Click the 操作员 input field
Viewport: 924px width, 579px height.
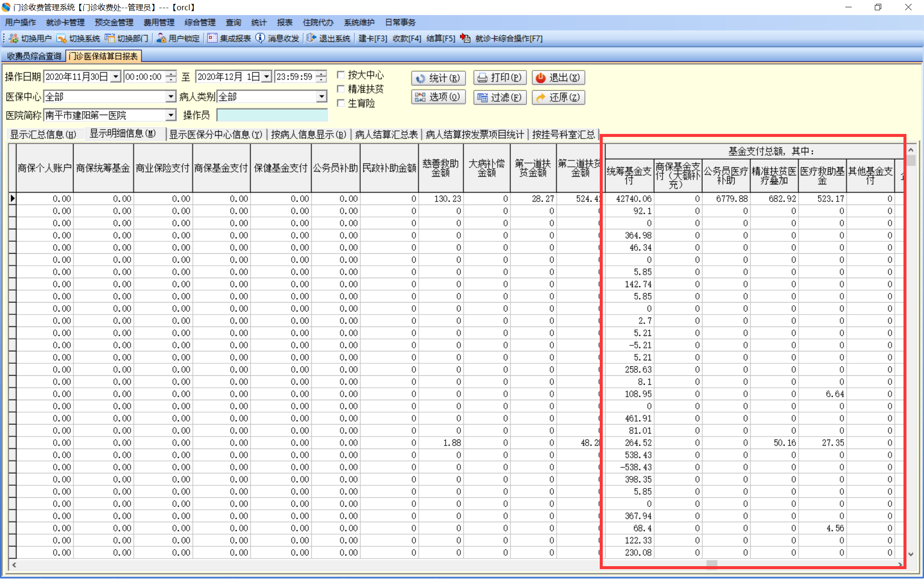point(272,115)
